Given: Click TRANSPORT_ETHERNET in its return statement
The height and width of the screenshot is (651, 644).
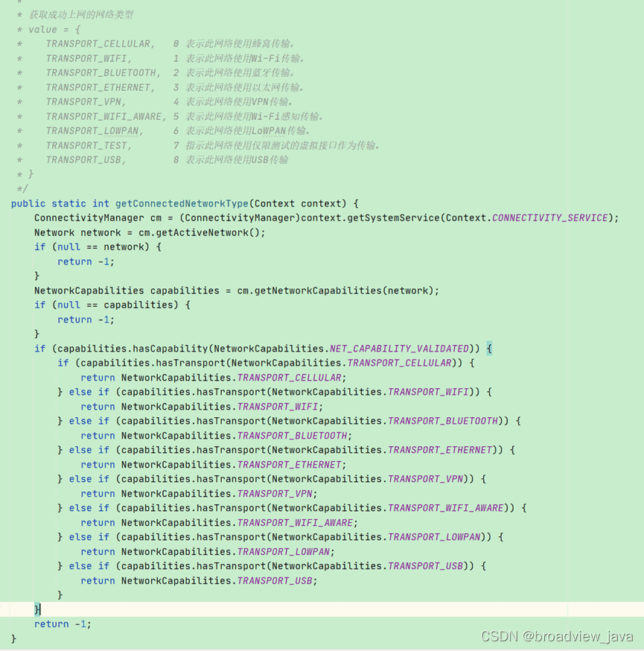Looking at the screenshot, I should (289, 465).
